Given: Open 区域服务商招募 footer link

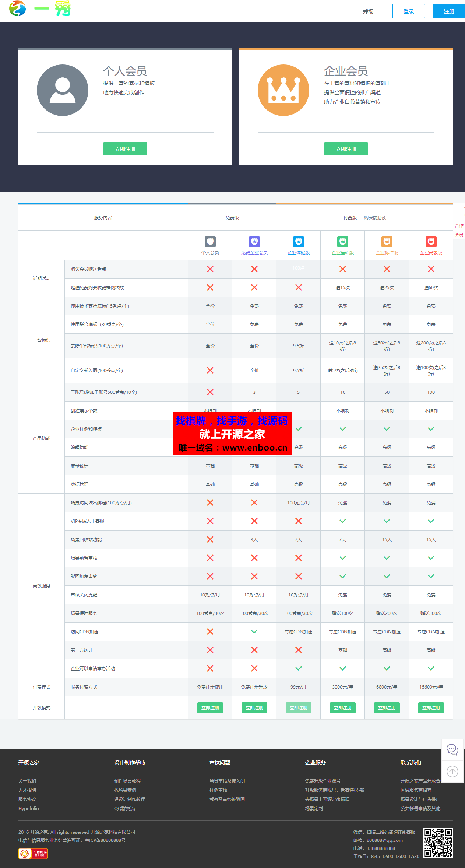Looking at the screenshot, I should tap(416, 790).
